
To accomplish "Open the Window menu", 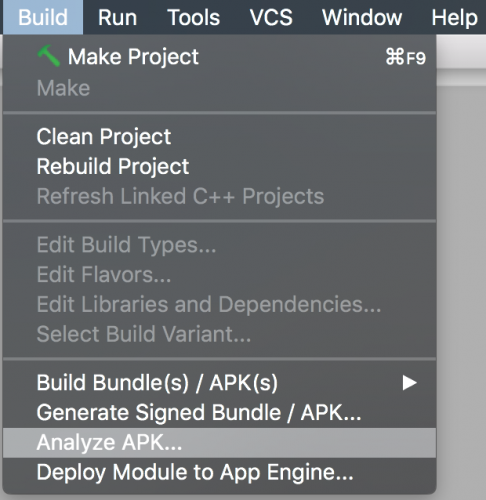I will tap(362, 17).
